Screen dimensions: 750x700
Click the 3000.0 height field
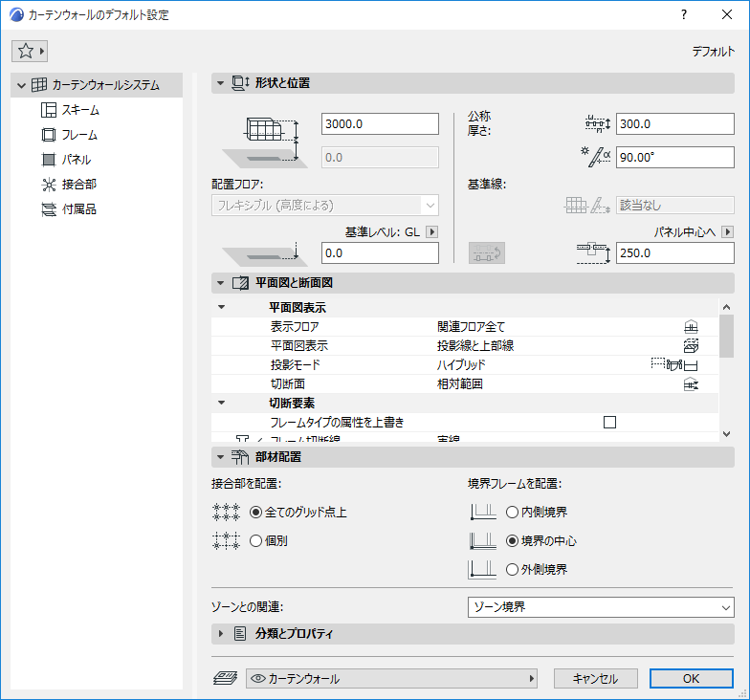[381, 124]
